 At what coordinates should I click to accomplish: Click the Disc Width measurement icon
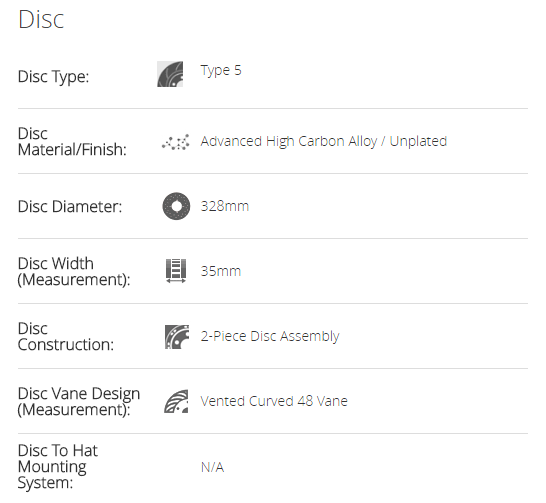(176, 270)
